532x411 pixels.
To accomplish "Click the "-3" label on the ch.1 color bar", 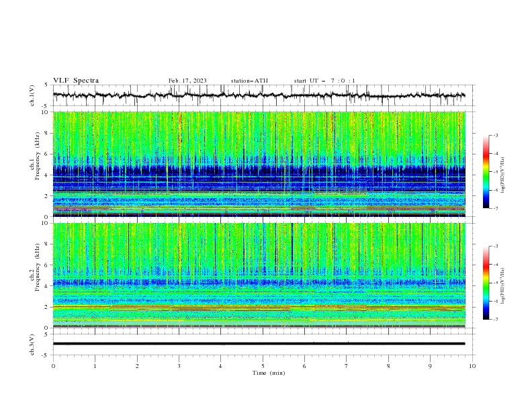I will point(496,135).
